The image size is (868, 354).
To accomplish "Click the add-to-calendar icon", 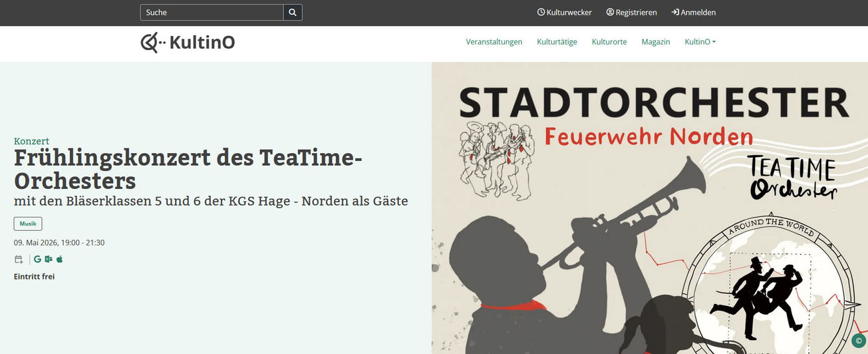I will (19, 260).
